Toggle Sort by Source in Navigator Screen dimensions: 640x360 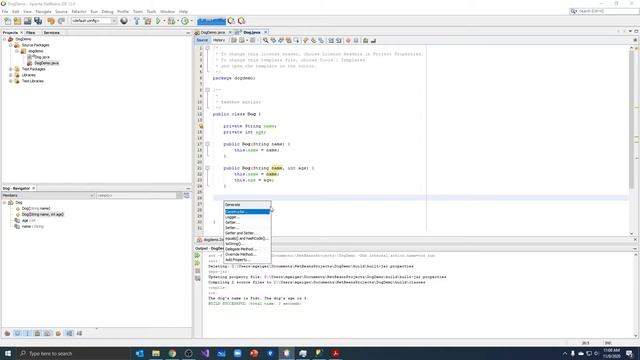79,333
